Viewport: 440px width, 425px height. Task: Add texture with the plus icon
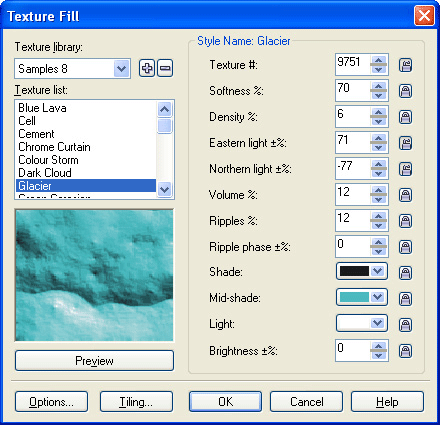click(147, 68)
